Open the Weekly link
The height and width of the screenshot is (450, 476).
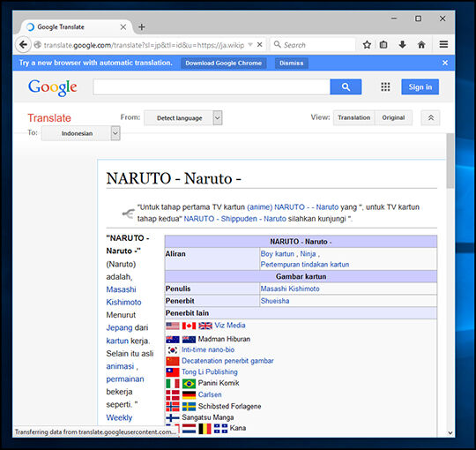click(x=119, y=417)
